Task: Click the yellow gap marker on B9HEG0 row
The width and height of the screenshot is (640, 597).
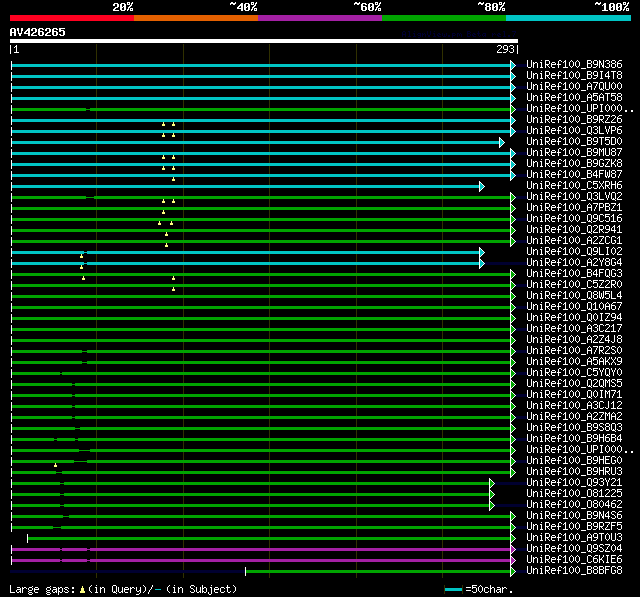Action: [56, 465]
